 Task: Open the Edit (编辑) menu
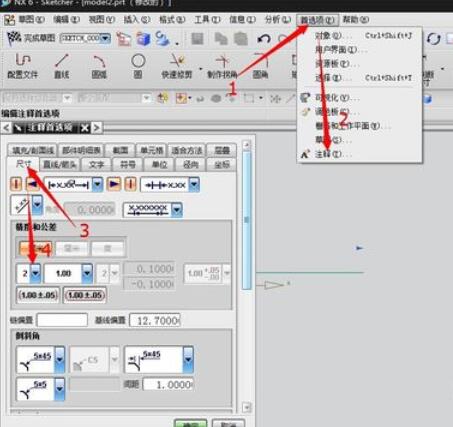tap(66, 20)
